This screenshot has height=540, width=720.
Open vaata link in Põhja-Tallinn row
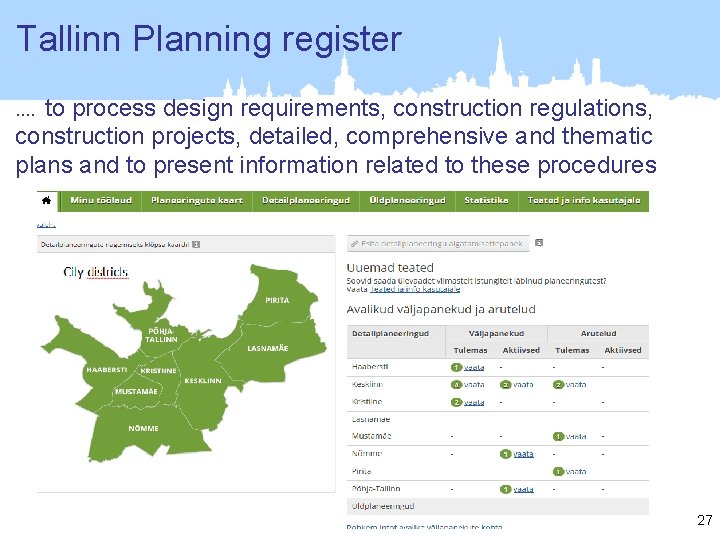click(x=523, y=489)
